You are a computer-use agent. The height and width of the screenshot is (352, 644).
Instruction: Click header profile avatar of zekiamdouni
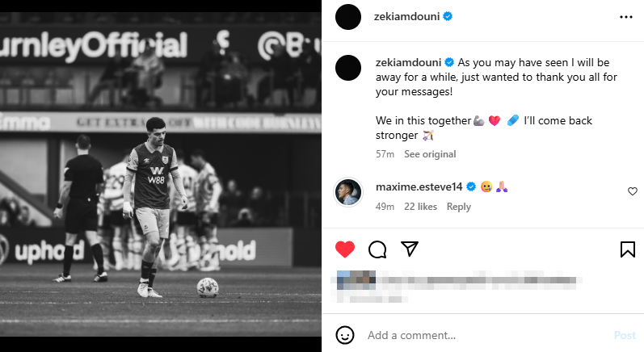tap(348, 16)
